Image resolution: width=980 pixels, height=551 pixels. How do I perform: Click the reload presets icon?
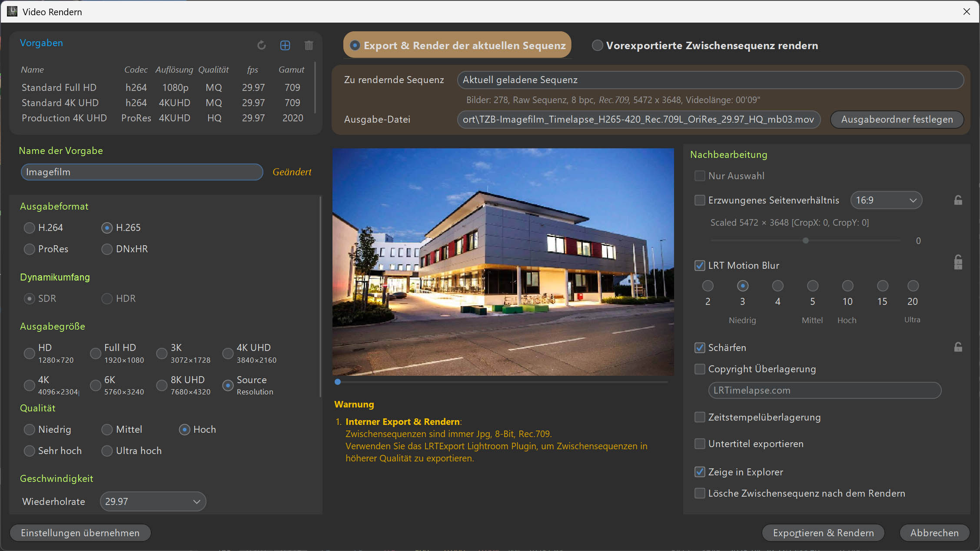point(261,45)
